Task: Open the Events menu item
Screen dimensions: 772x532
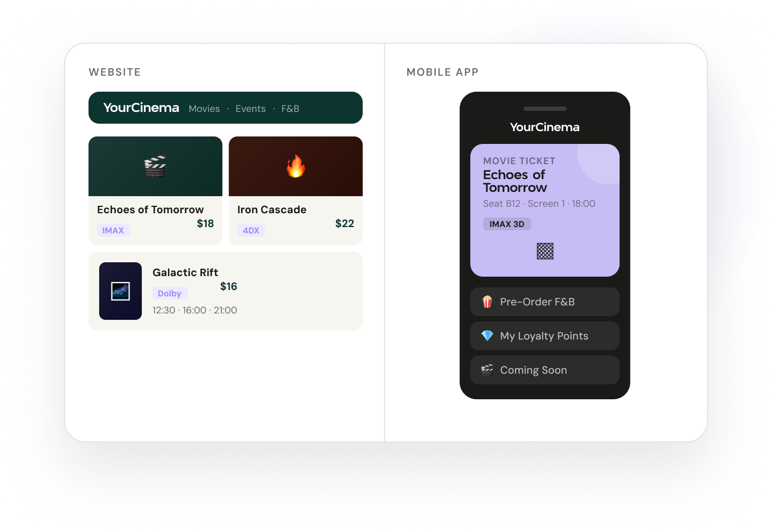Action: pos(251,109)
